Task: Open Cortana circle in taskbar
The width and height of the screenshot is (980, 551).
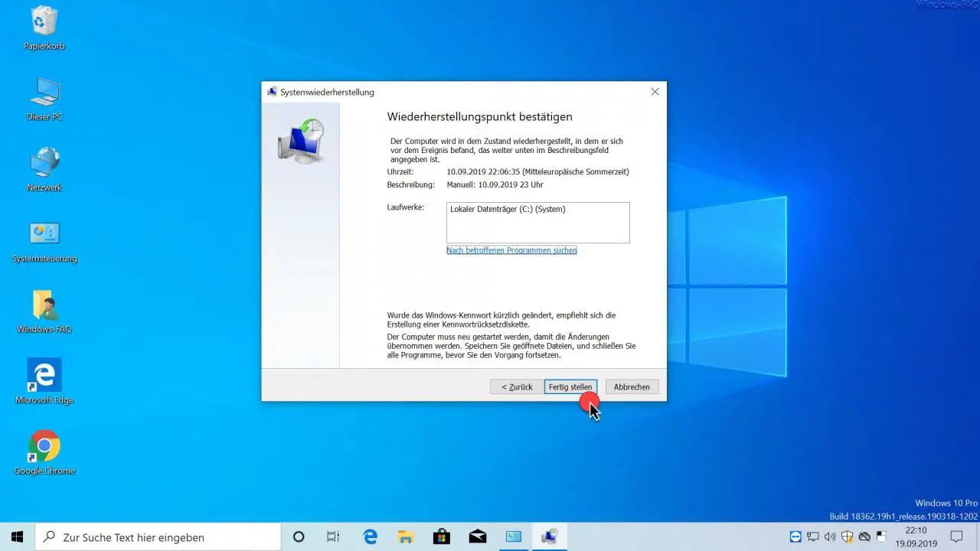Action: tap(299, 537)
